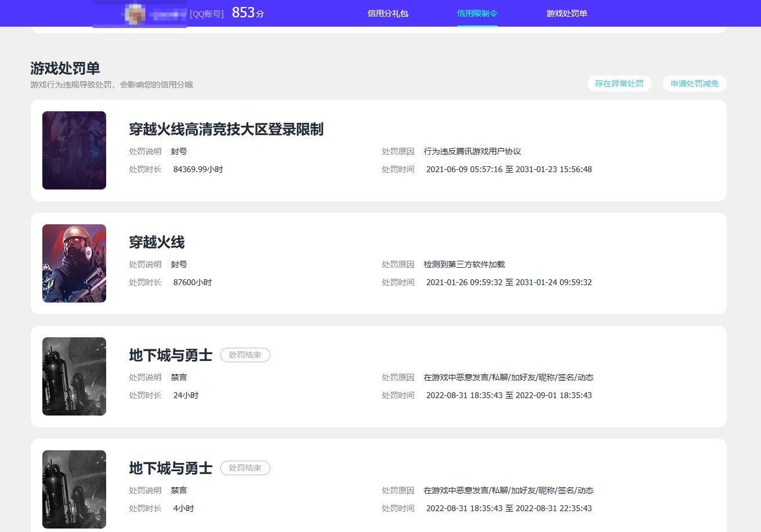Click the 申请处罚减免 button
Screen dimensions: 761x532
(695, 83)
